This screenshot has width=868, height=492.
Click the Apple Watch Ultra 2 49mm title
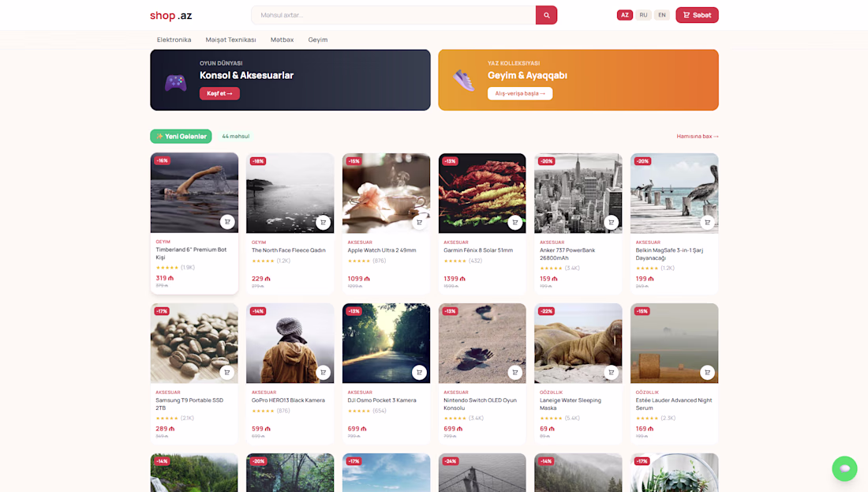(381, 250)
